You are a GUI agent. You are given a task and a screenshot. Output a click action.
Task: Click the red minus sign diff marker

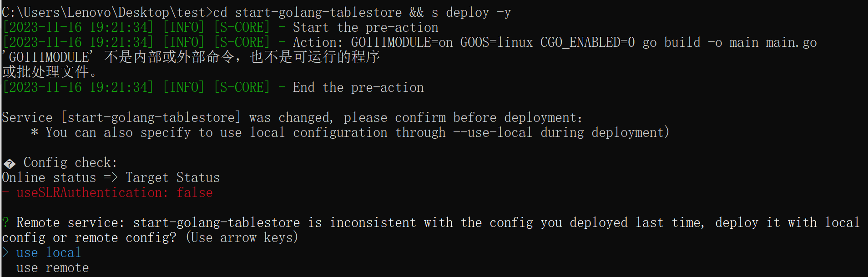(x=5, y=193)
